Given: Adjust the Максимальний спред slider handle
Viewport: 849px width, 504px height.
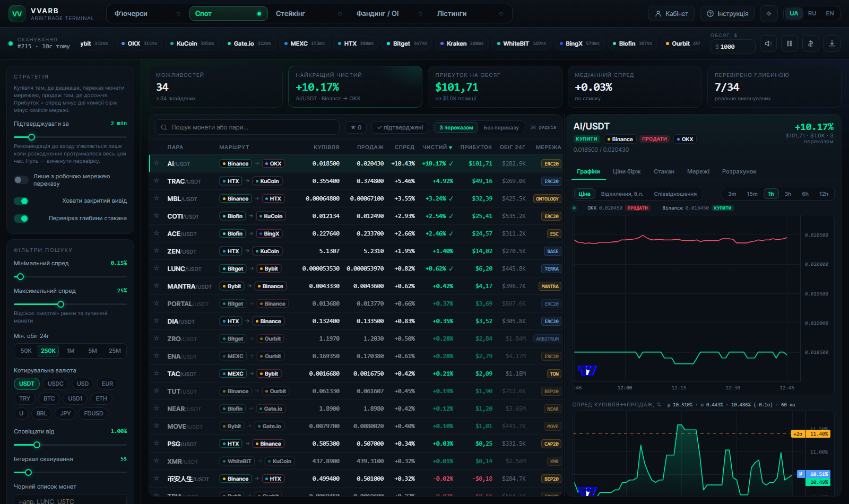Looking at the screenshot, I should pyautogui.click(x=60, y=304).
